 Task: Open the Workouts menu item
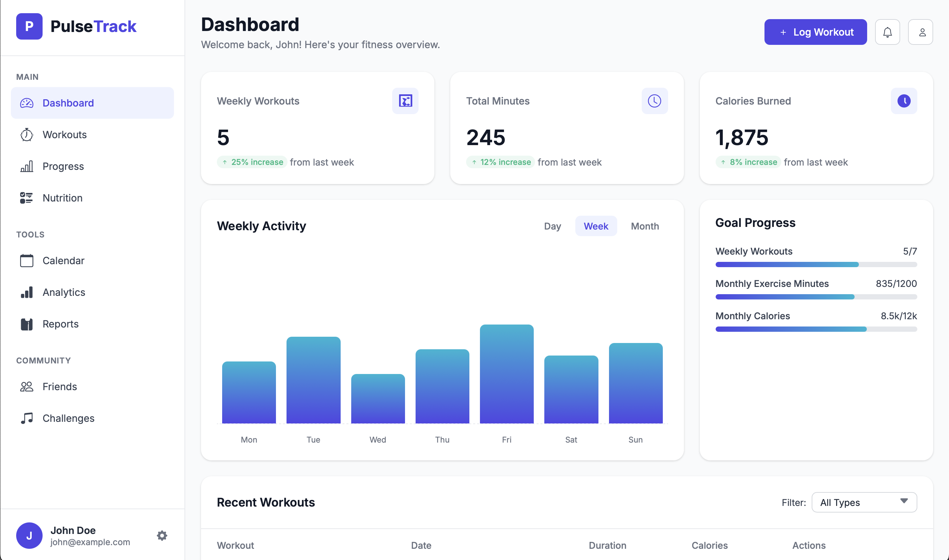[x=64, y=134]
